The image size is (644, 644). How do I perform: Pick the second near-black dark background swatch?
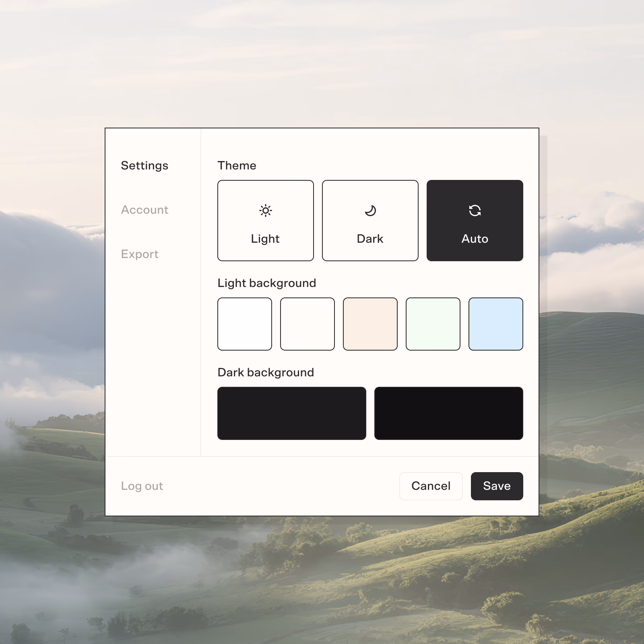449,413
